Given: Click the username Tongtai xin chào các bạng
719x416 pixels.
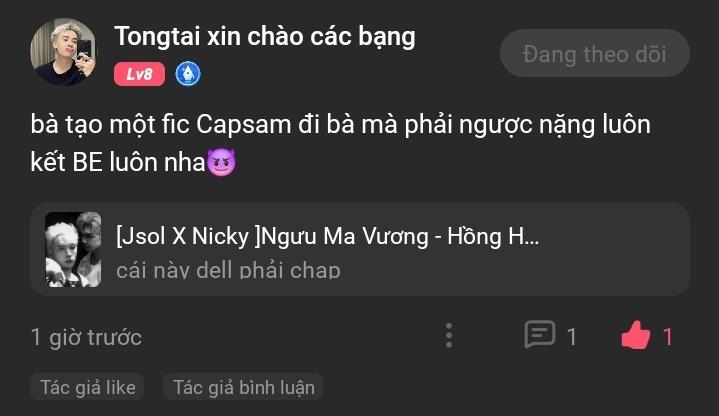Looking at the screenshot, I should [x=265, y=37].
